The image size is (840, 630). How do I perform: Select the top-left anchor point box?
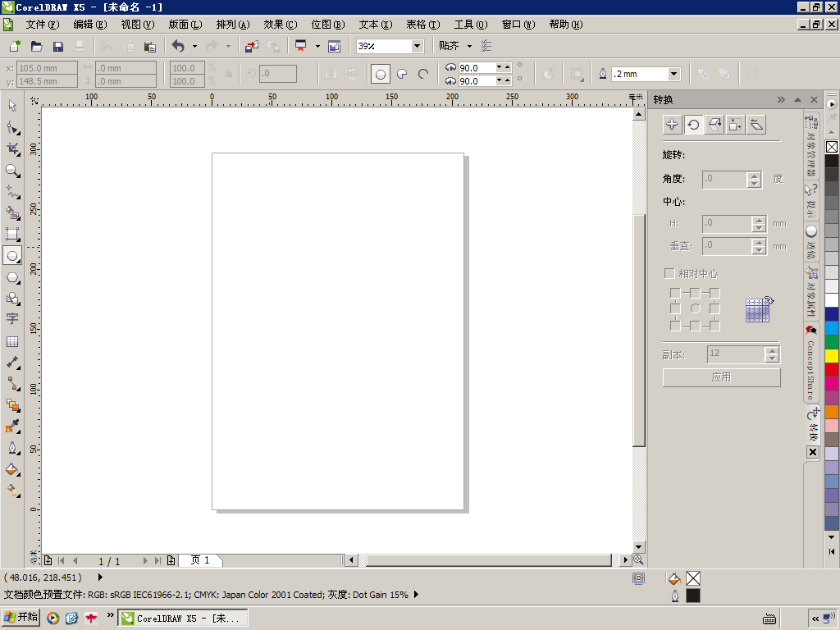click(x=675, y=293)
